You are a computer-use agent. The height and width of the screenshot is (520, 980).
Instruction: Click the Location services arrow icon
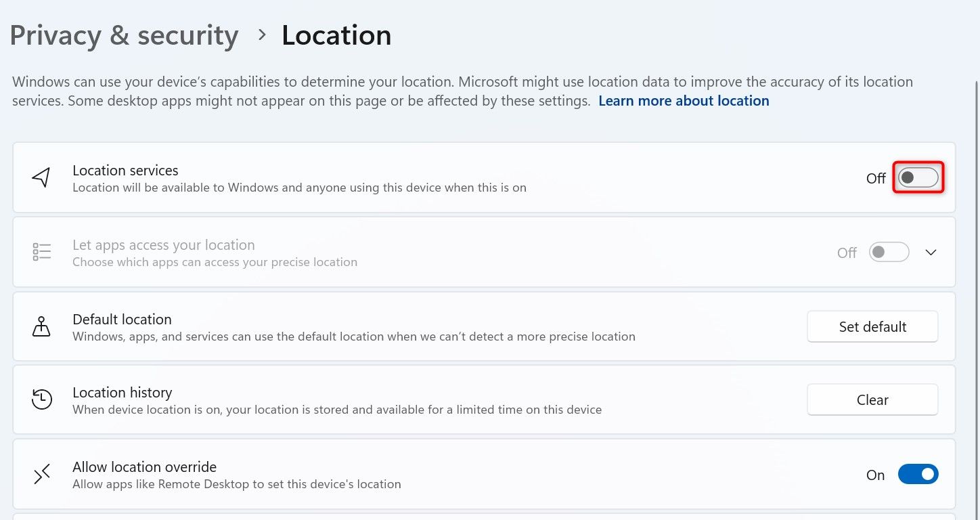[x=42, y=178]
